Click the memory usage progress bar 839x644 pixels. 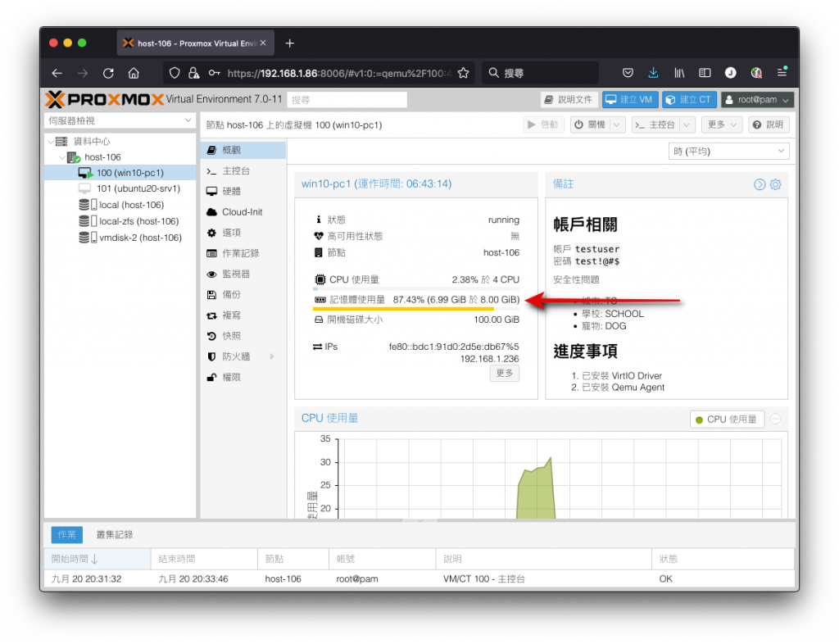pyautogui.click(x=415, y=309)
